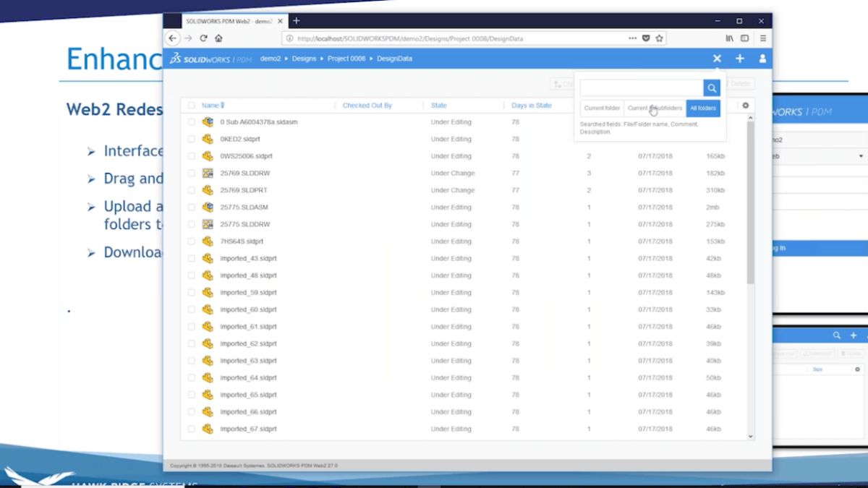Check the box next to 25769.SLDDRW
The image size is (868, 488).
[x=191, y=173]
